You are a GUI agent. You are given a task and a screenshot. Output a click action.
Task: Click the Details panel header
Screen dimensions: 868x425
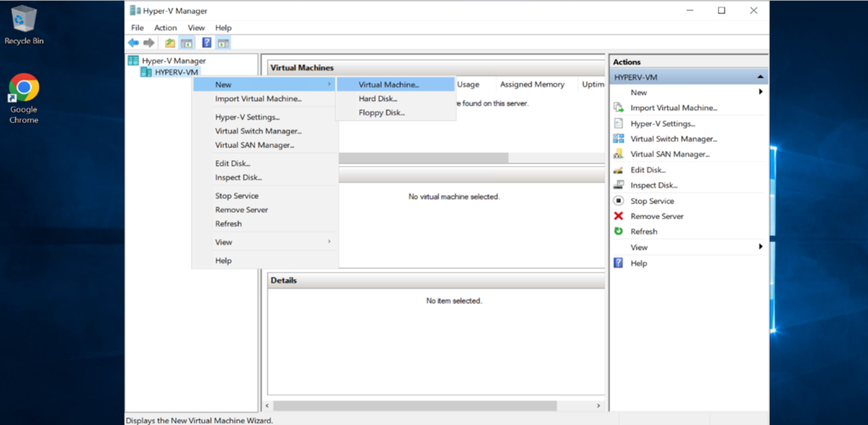pyautogui.click(x=437, y=281)
